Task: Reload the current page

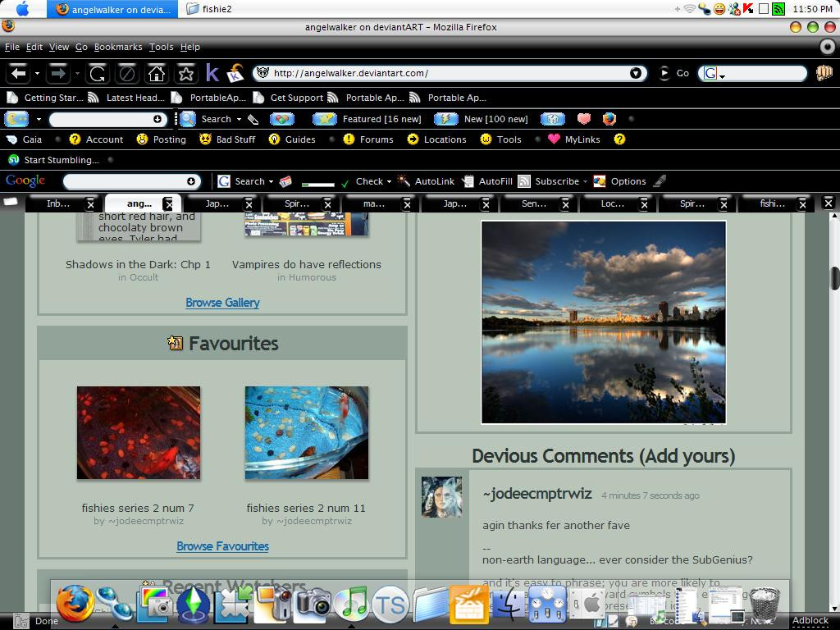Action: (x=98, y=73)
